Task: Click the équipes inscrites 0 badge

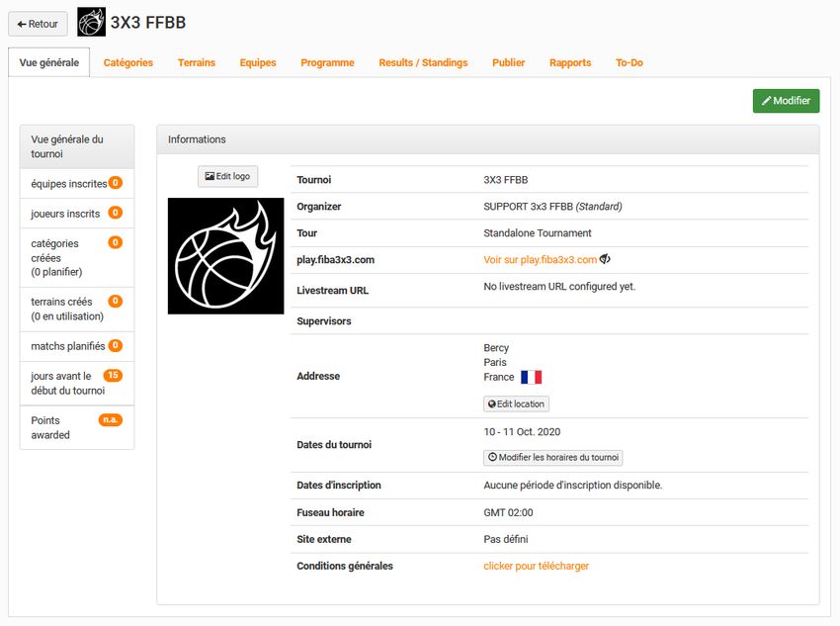Action: [x=116, y=183]
